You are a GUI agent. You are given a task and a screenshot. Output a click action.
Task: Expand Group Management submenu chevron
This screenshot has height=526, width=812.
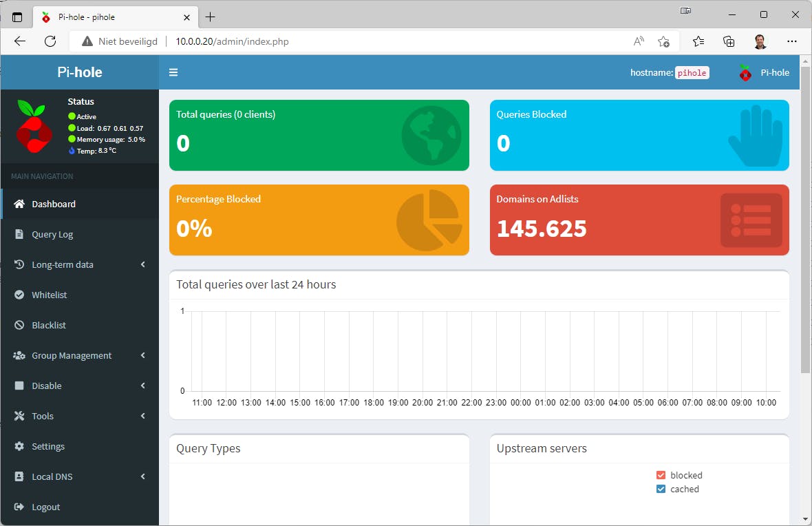tap(143, 355)
